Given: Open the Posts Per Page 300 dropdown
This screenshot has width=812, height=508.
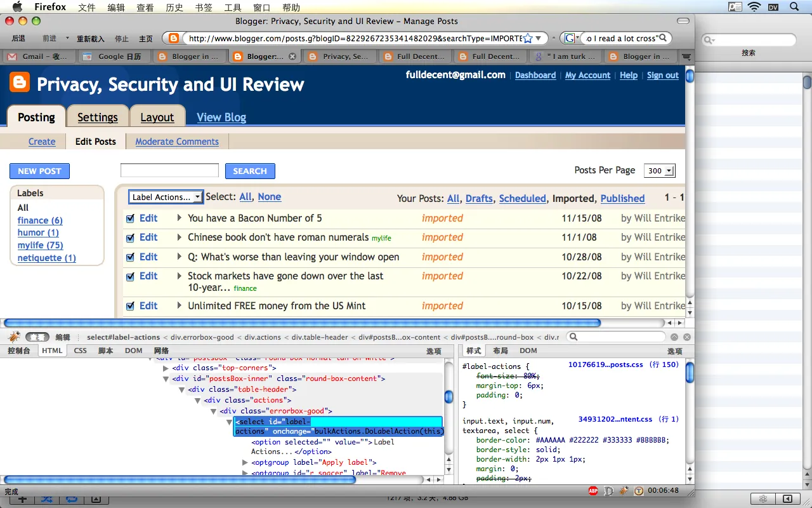Looking at the screenshot, I should point(659,170).
